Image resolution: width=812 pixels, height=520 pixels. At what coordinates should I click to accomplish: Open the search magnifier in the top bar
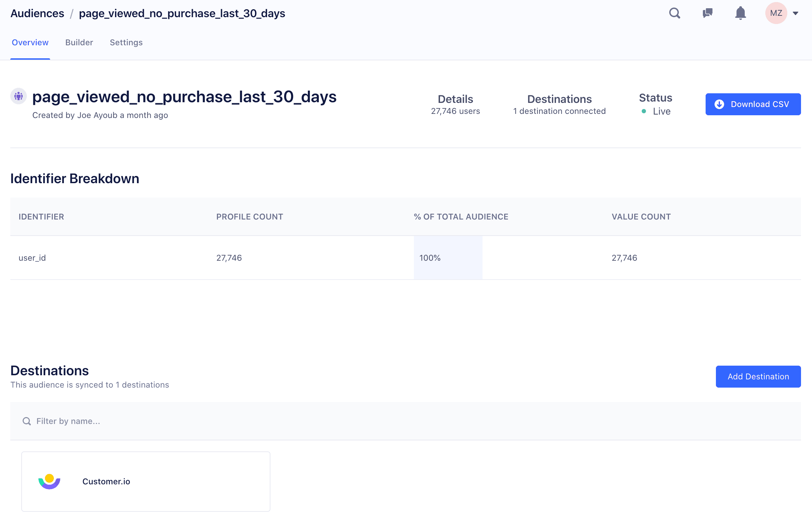(674, 13)
